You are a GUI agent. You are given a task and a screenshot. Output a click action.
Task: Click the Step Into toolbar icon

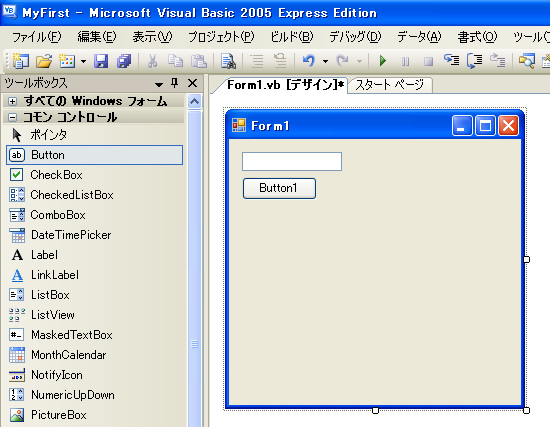[x=451, y=60]
